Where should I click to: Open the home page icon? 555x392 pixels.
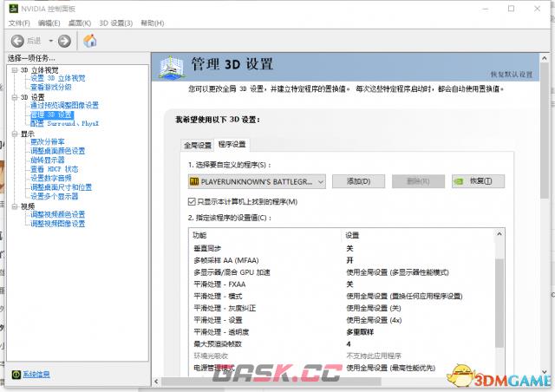(90, 41)
